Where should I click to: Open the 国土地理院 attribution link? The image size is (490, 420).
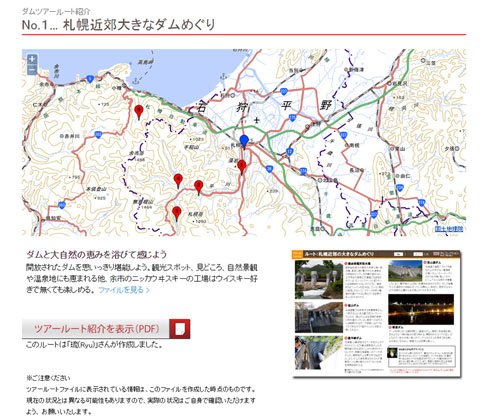pos(449,229)
